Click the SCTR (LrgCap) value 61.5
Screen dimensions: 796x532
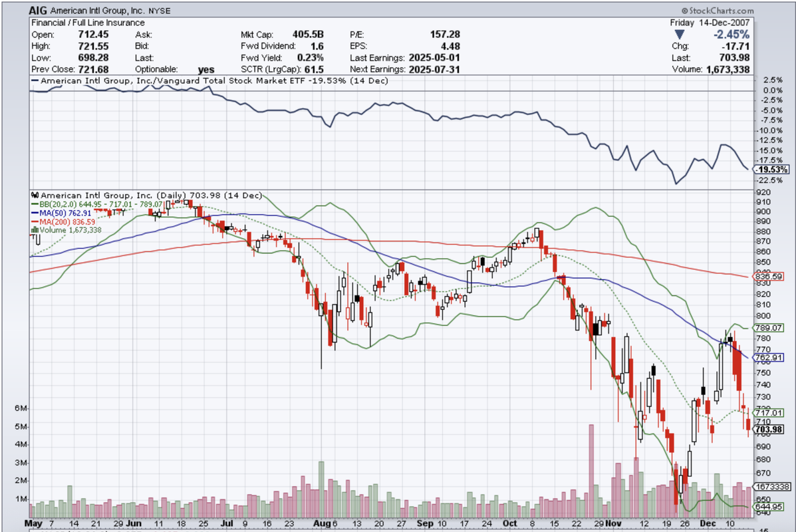point(315,70)
